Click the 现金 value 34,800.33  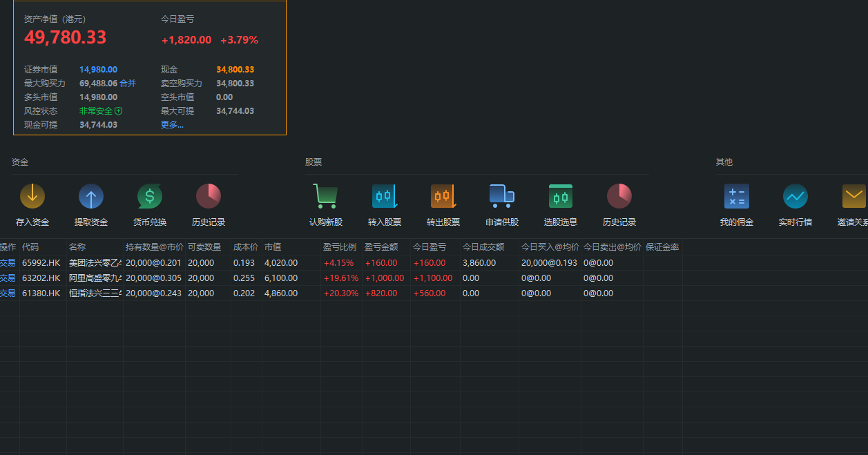[x=235, y=70]
